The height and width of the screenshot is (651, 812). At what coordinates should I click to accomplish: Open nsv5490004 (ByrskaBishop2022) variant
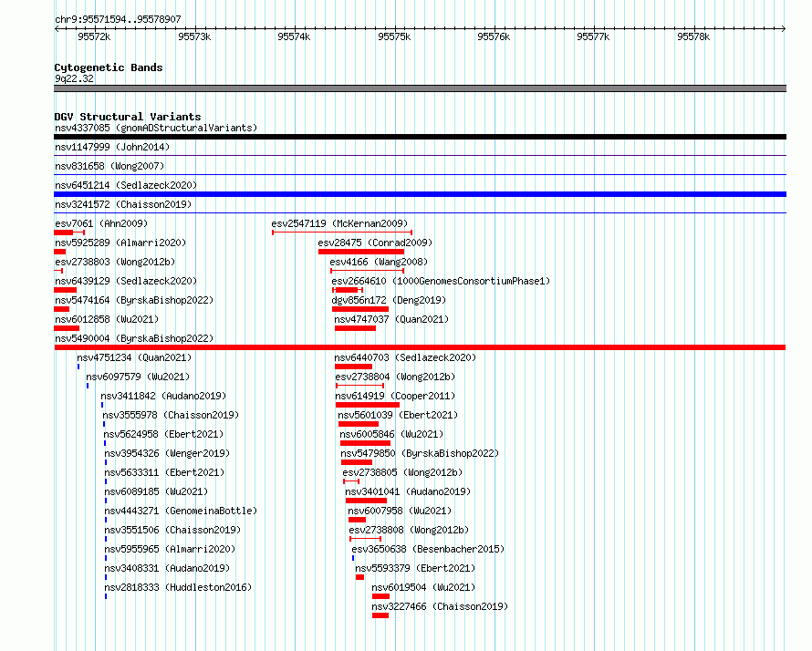134,338
